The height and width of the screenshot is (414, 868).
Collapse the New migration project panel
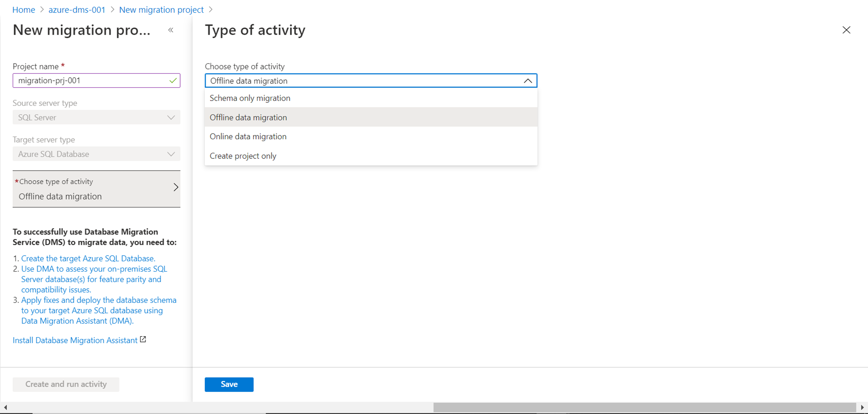point(171,30)
